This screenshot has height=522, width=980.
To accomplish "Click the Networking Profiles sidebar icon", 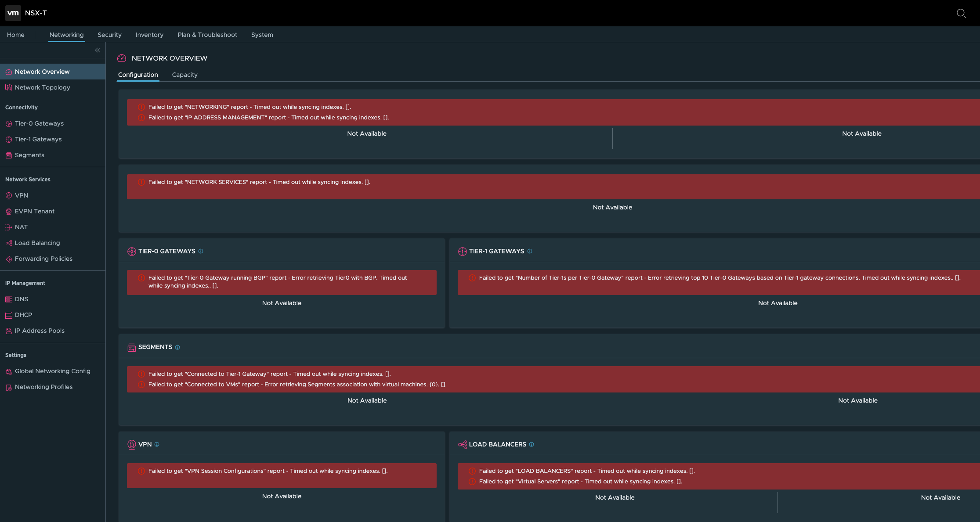I will 9,387.
